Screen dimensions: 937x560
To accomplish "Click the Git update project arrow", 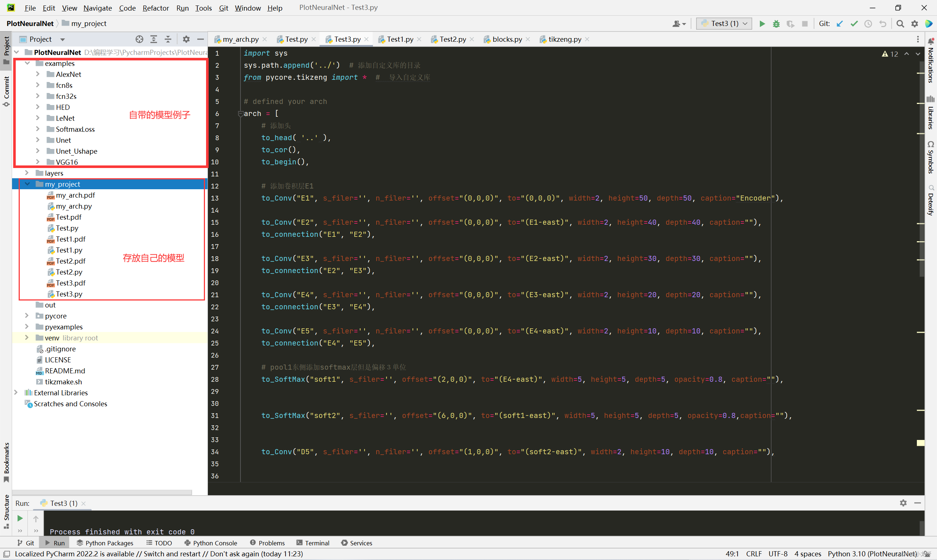I will coord(840,24).
